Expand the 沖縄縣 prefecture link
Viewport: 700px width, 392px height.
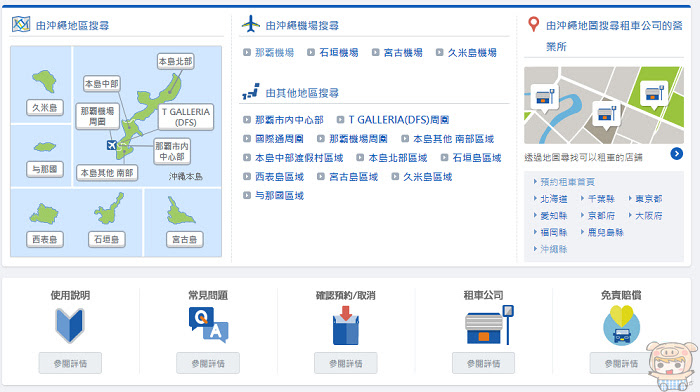point(554,249)
